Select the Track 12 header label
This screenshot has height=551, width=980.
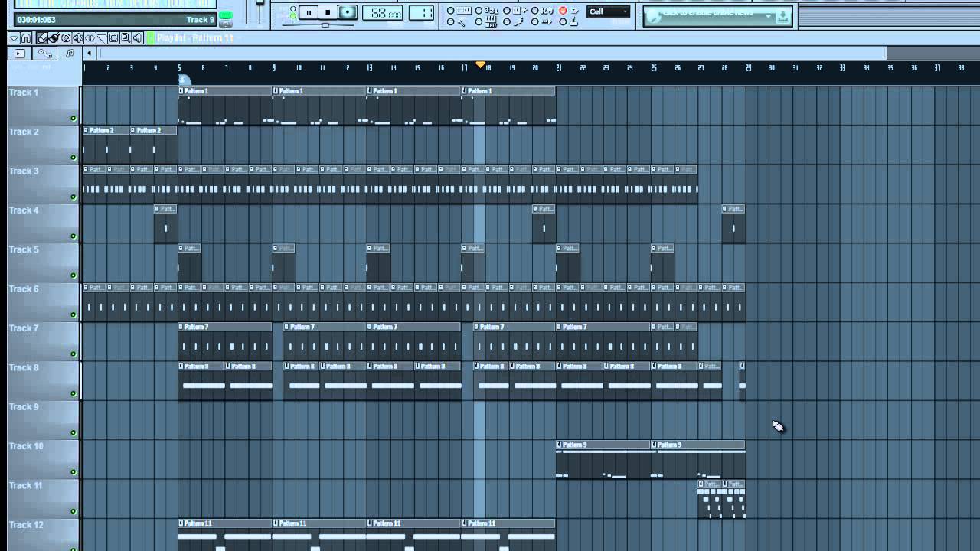(x=26, y=525)
